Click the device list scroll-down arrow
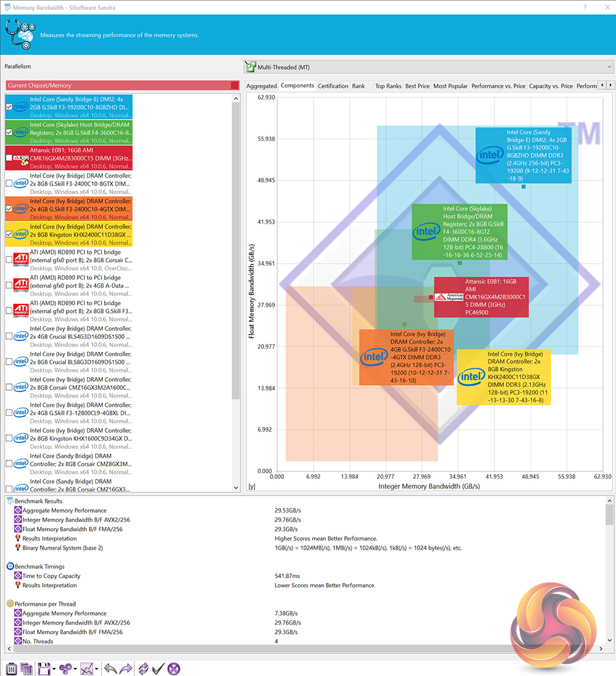This screenshot has height=676, width=616. pyautogui.click(x=236, y=487)
